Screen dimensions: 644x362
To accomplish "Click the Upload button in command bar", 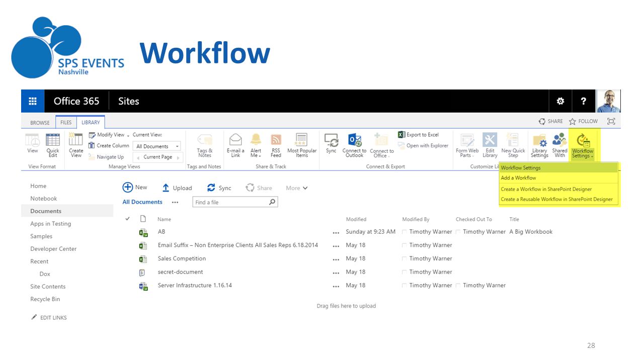I will (x=177, y=188).
